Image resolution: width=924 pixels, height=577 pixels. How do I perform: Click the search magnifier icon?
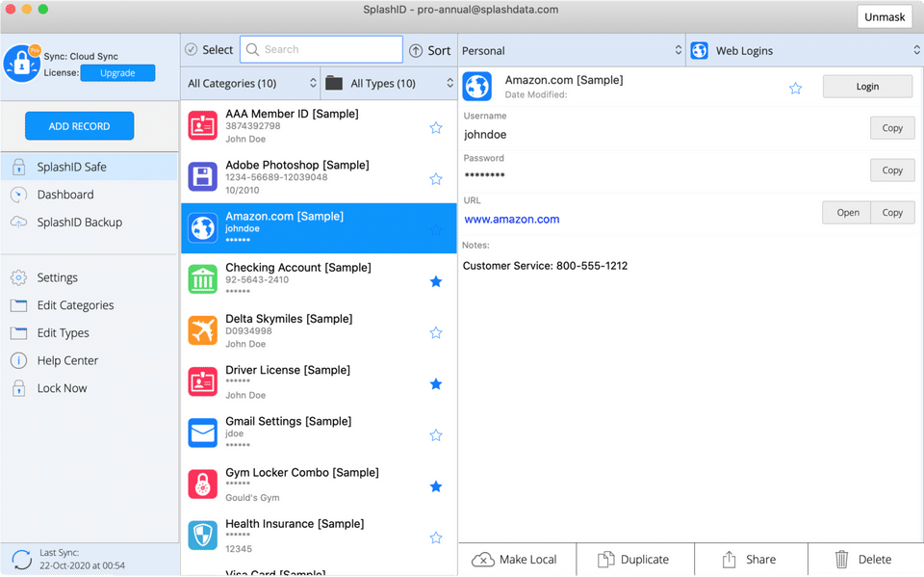pos(253,49)
